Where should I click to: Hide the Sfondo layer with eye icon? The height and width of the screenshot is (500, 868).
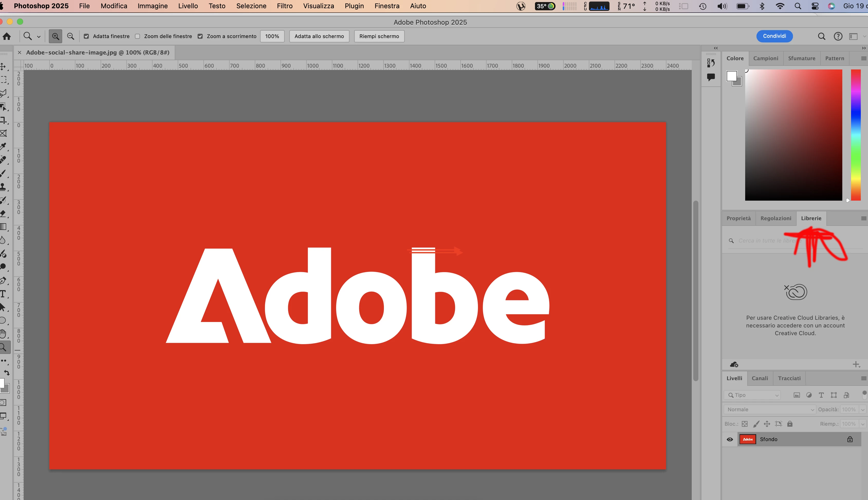pos(730,439)
